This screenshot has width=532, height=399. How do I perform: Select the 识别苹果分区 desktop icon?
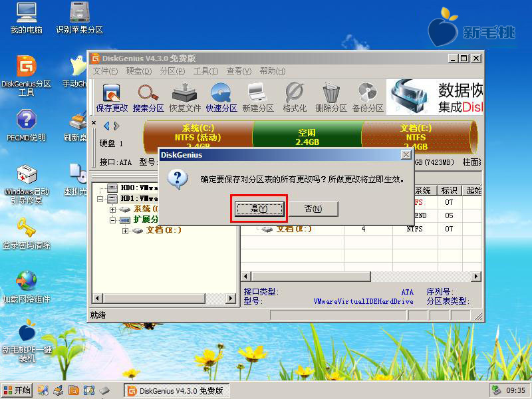79,18
